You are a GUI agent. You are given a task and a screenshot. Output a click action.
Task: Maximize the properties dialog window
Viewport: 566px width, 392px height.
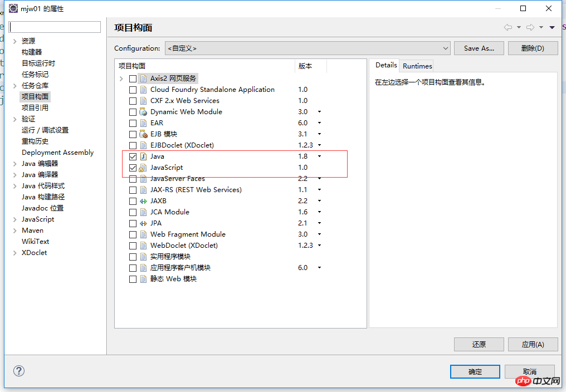click(x=523, y=8)
